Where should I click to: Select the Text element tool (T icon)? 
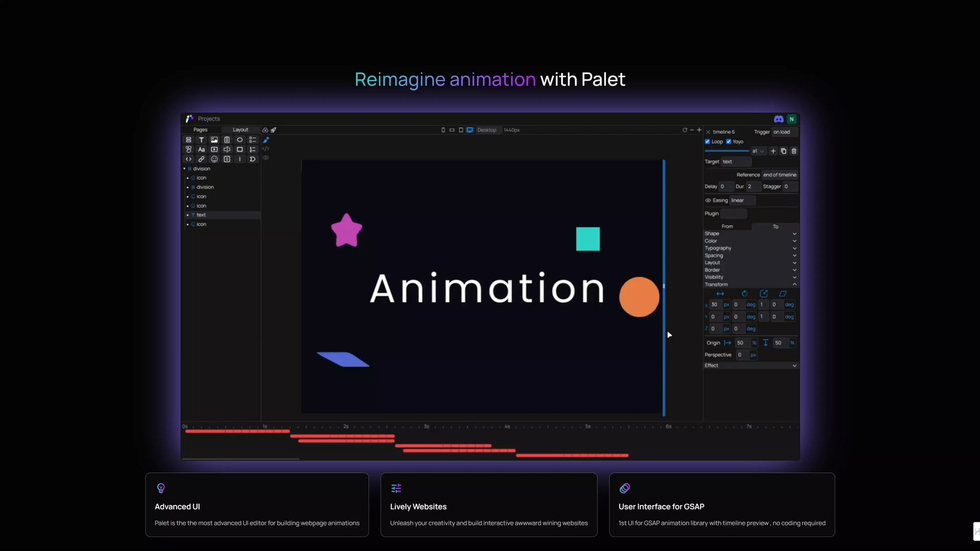(201, 140)
